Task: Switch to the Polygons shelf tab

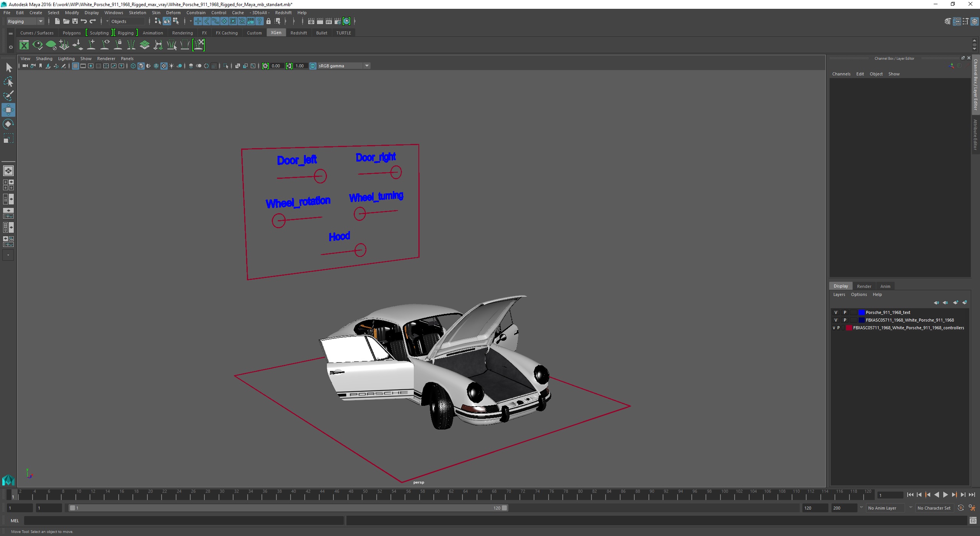Action: point(72,33)
